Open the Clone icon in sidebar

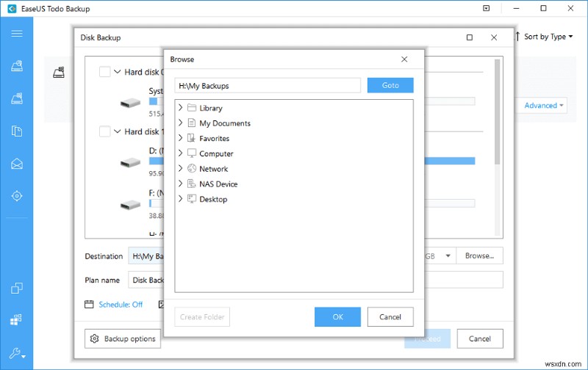pyautogui.click(x=16, y=288)
